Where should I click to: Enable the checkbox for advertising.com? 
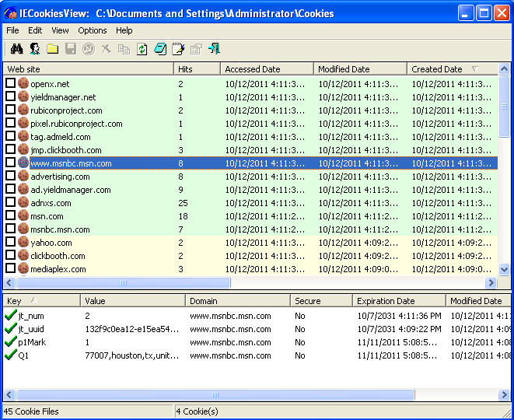pos(10,176)
